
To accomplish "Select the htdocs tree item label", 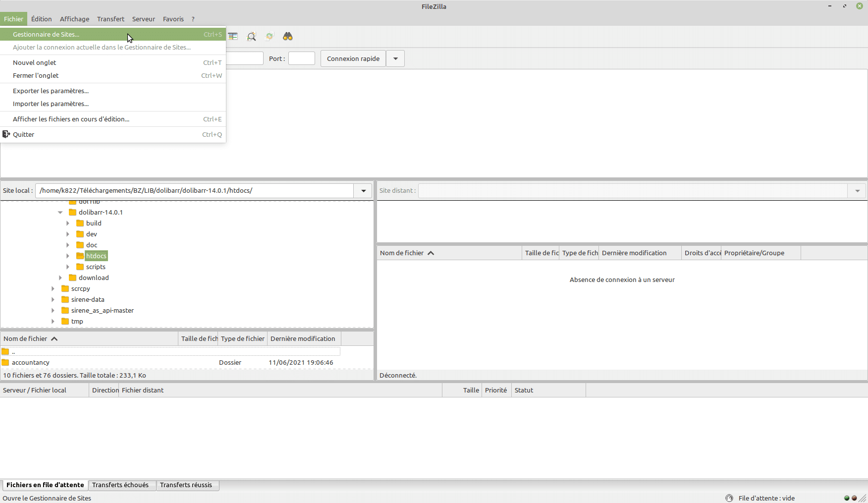I will coord(96,256).
